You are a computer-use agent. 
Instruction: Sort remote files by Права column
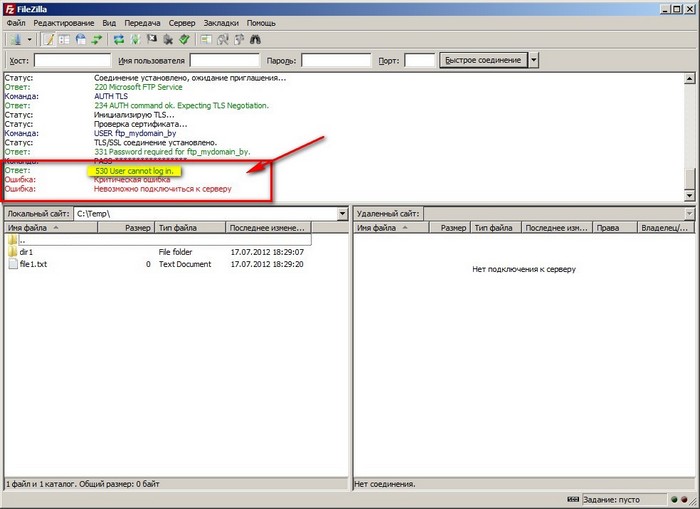[614, 228]
